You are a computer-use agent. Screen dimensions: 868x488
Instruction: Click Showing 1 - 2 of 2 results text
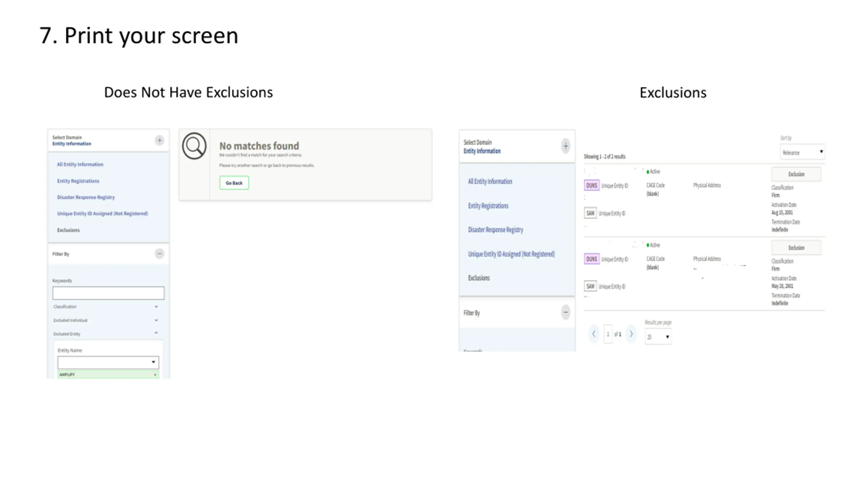pyautogui.click(x=605, y=157)
